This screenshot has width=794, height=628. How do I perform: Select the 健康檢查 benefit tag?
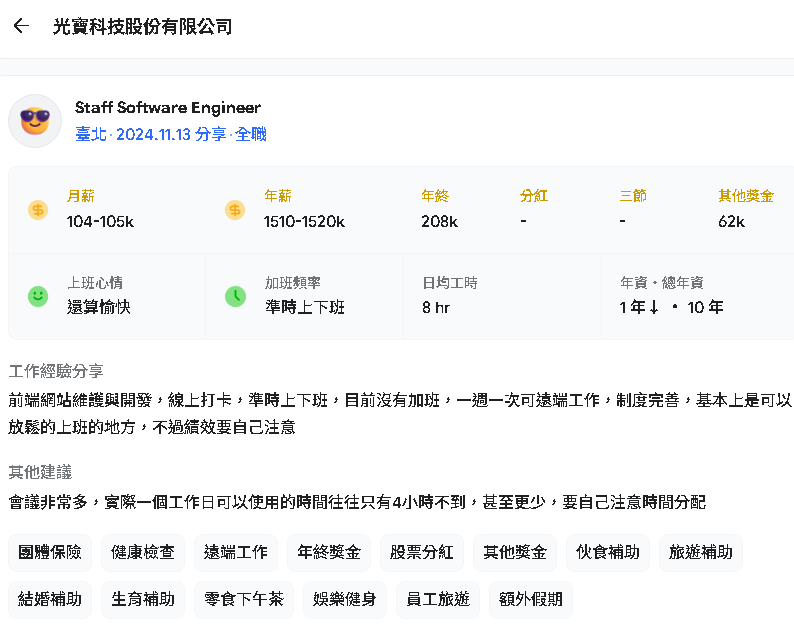tap(143, 552)
